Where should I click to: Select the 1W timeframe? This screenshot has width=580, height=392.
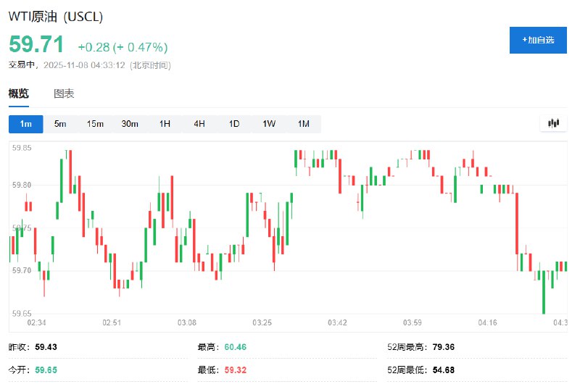[269, 124]
